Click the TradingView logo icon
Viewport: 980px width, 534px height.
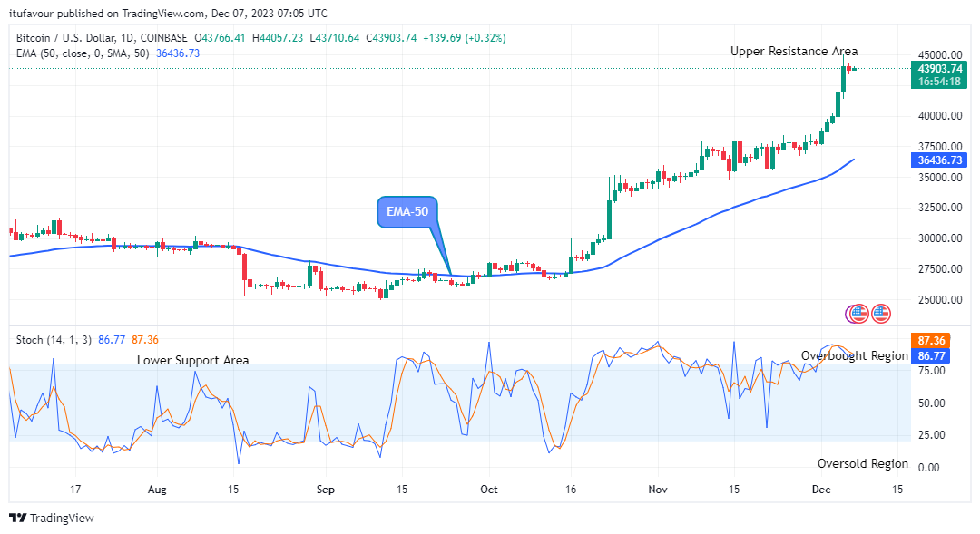pyautogui.click(x=17, y=519)
